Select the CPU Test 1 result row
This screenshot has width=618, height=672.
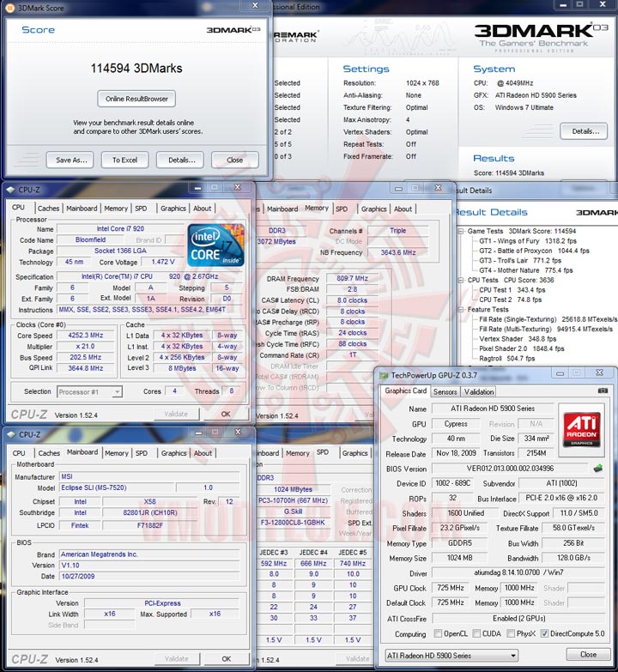click(512, 290)
